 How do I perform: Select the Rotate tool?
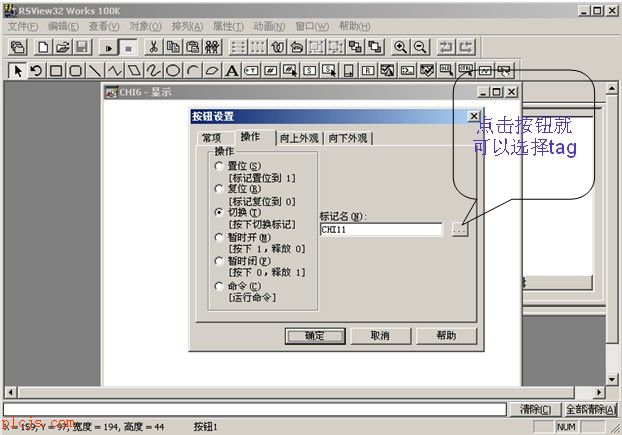coord(36,71)
